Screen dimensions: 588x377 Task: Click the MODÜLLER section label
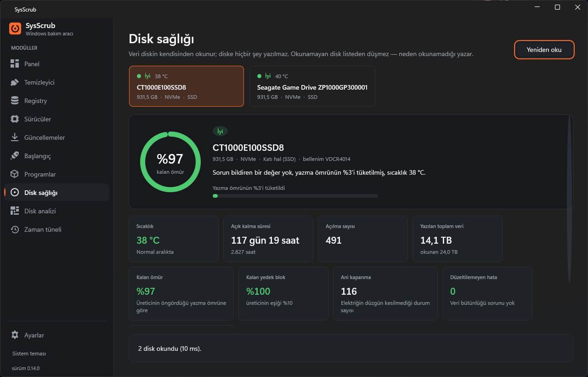coord(24,48)
